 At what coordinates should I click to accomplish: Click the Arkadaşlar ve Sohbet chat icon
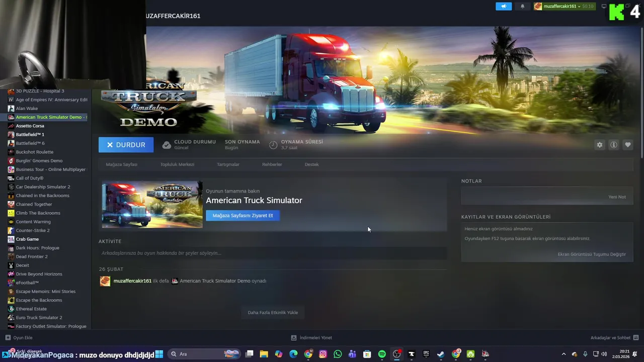coord(636,338)
